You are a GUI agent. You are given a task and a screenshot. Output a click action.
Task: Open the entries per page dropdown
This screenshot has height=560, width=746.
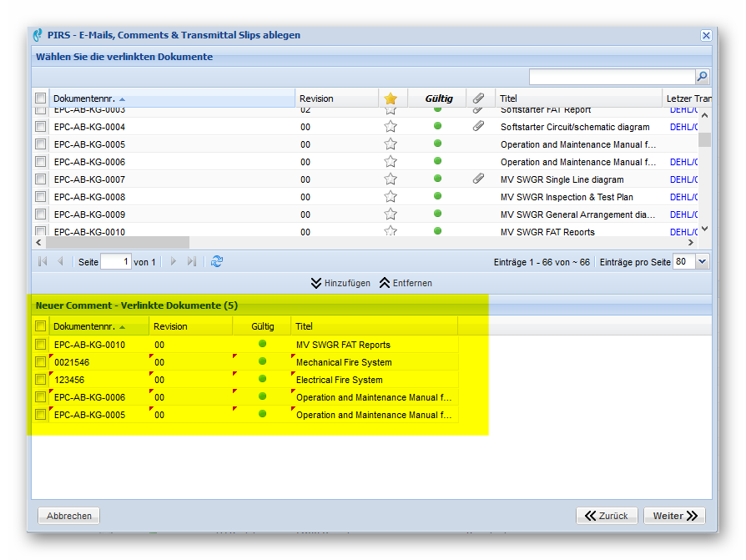(x=702, y=261)
